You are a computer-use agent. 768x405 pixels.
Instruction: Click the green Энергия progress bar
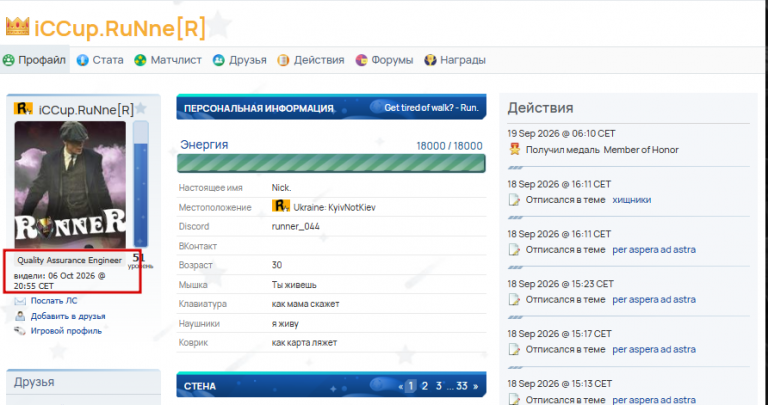pyautogui.click(x=331, y=163)
